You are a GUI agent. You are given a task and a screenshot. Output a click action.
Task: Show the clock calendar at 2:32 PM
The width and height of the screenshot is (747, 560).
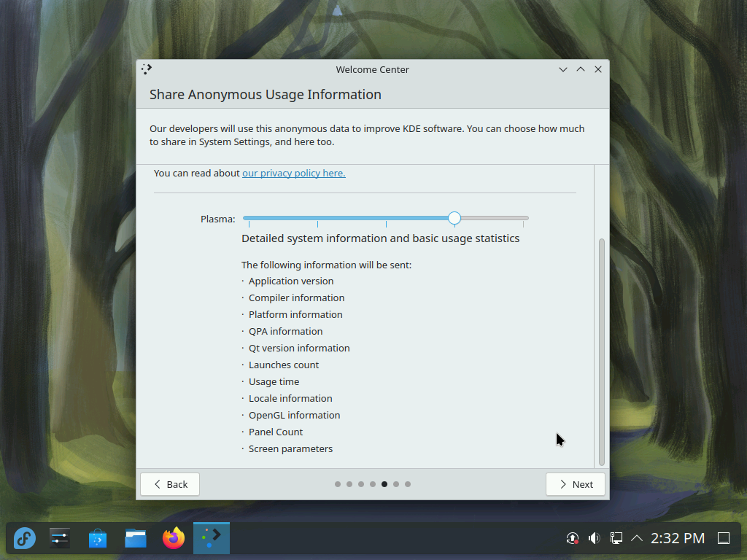(678, 538)
